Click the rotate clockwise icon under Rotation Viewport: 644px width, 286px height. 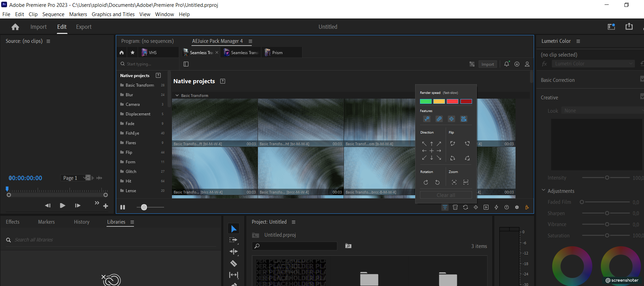pos(426,182)
